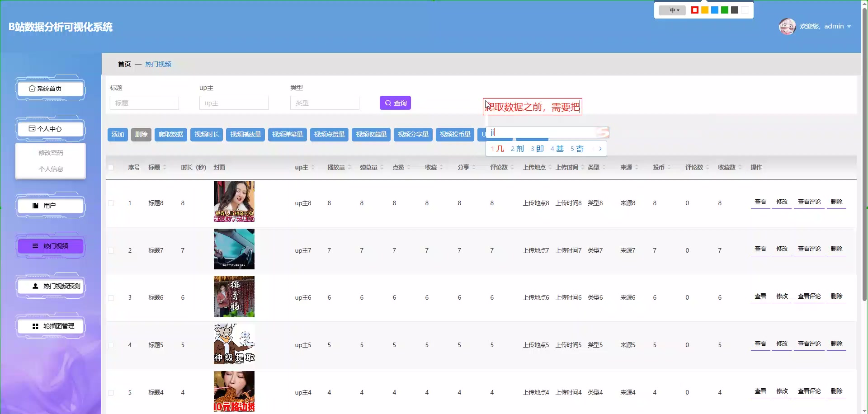
Task: Open the 标题6 cover thumbnail
Action: coord(234,296)
